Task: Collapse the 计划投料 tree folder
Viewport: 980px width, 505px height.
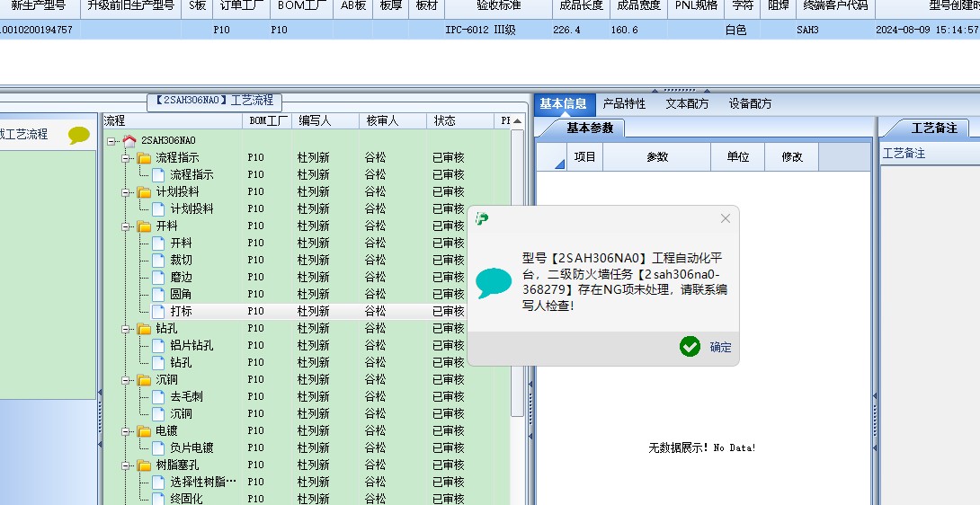Action: click(x=126, y=192)
